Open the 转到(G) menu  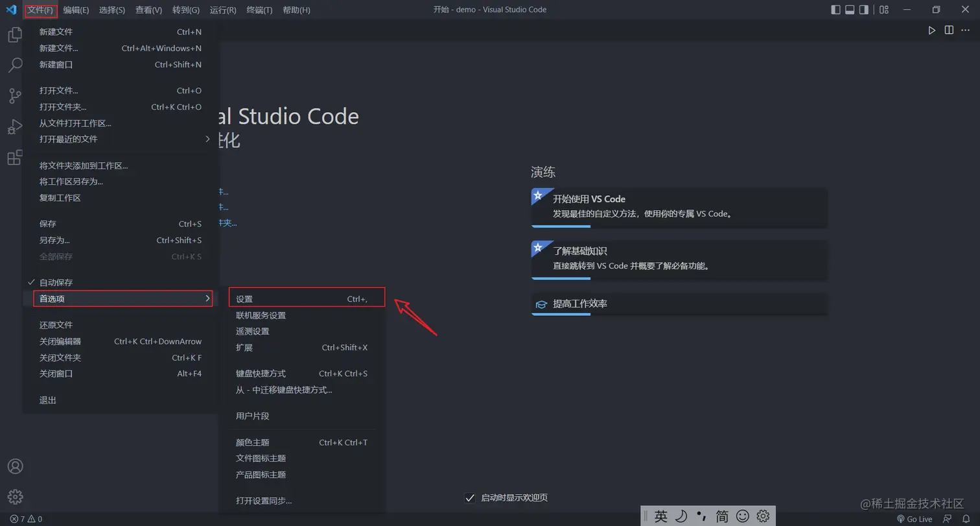(x=186, y=10)
